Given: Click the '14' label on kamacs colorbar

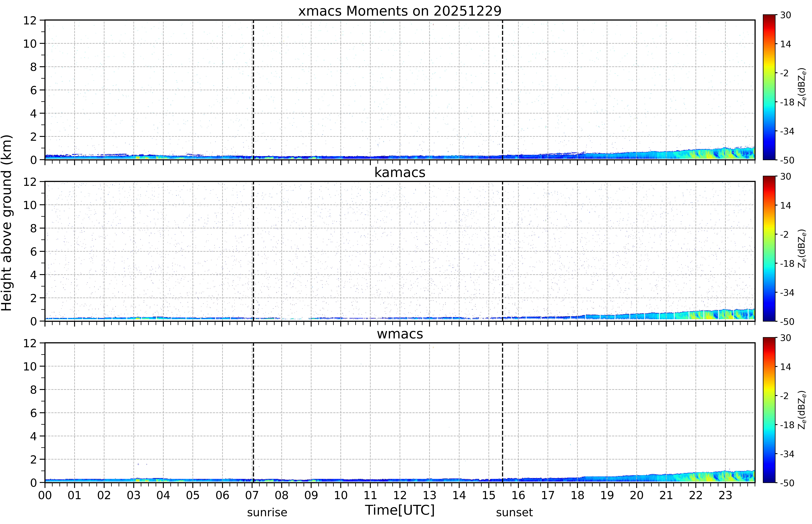Looking at the screenshot, I should [785, 206].
